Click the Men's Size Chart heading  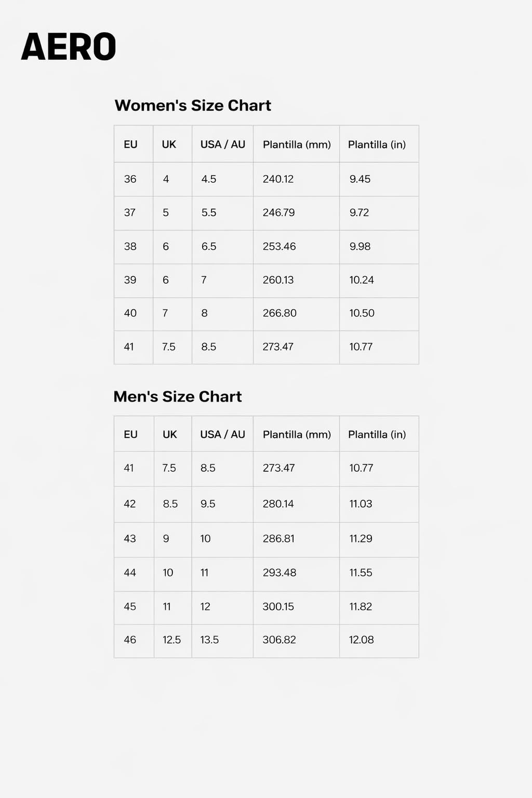click(x=178, y=396)
